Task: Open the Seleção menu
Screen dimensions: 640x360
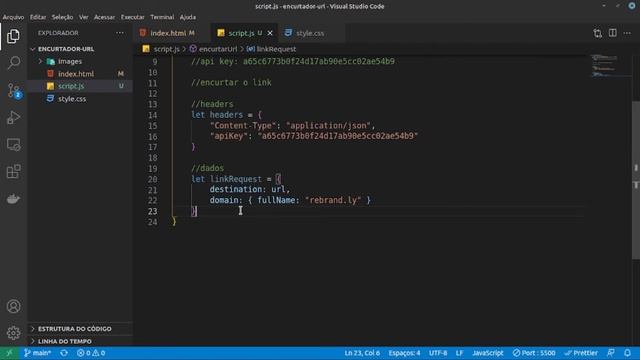Action: click(62, 17)
